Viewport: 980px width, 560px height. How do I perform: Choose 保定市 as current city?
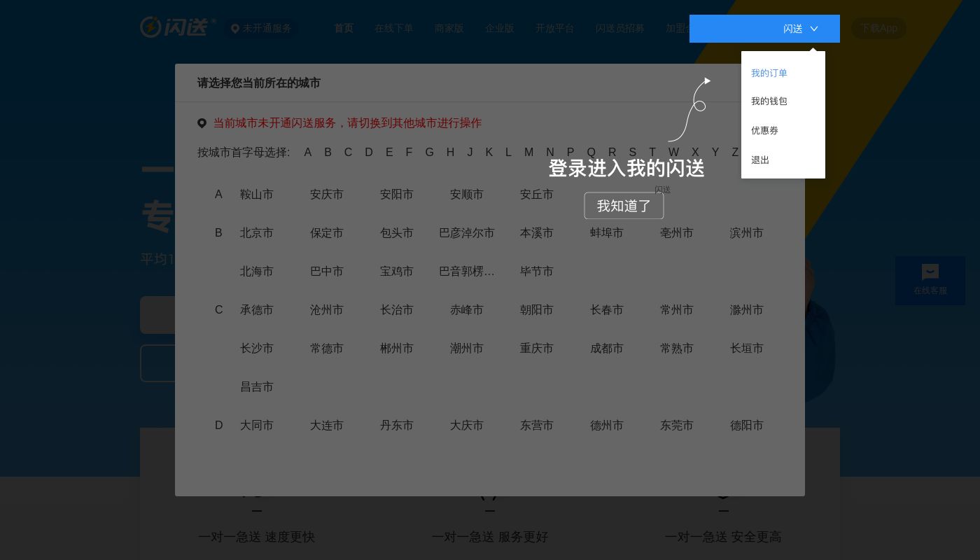[x=327, y=233]
